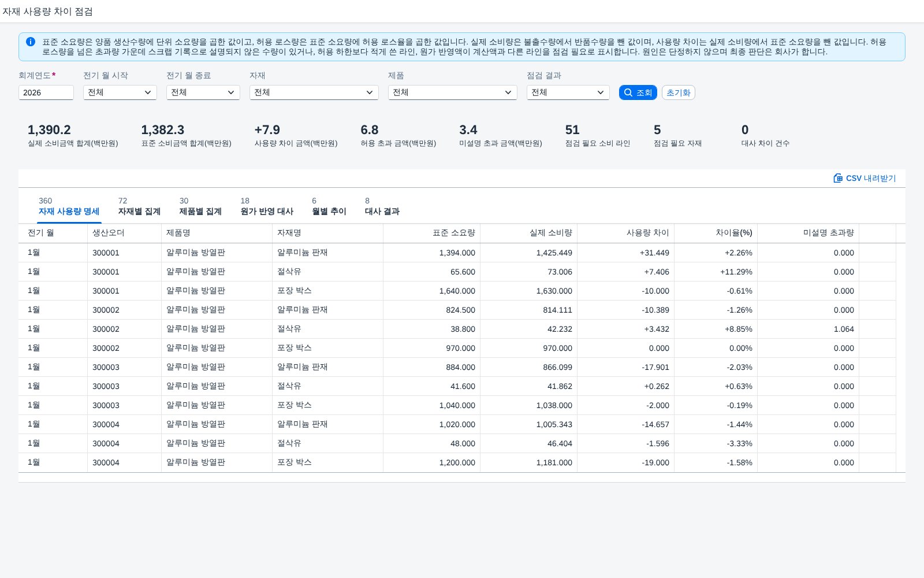Click the 초기화 reset button

[679, 92]
